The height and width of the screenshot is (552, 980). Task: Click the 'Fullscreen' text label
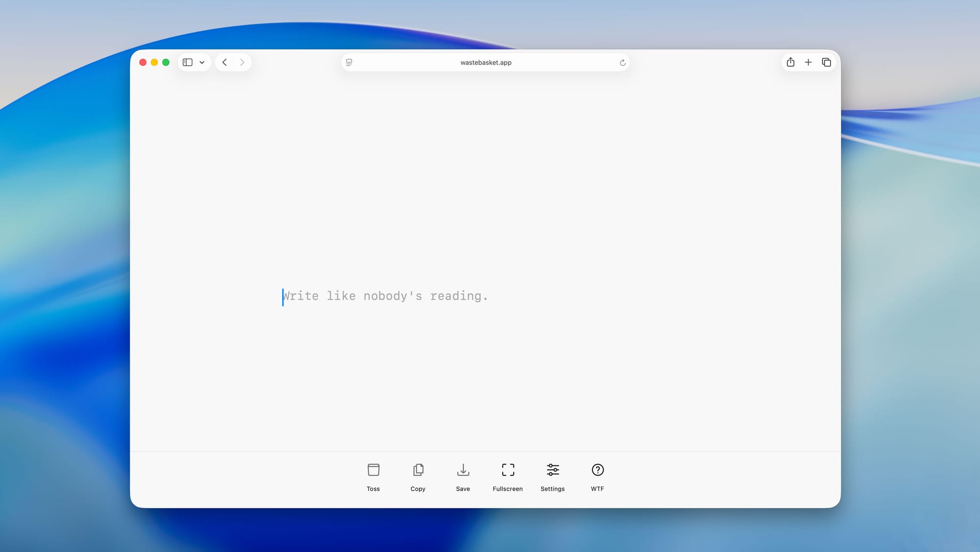click(x=508, y=489)
